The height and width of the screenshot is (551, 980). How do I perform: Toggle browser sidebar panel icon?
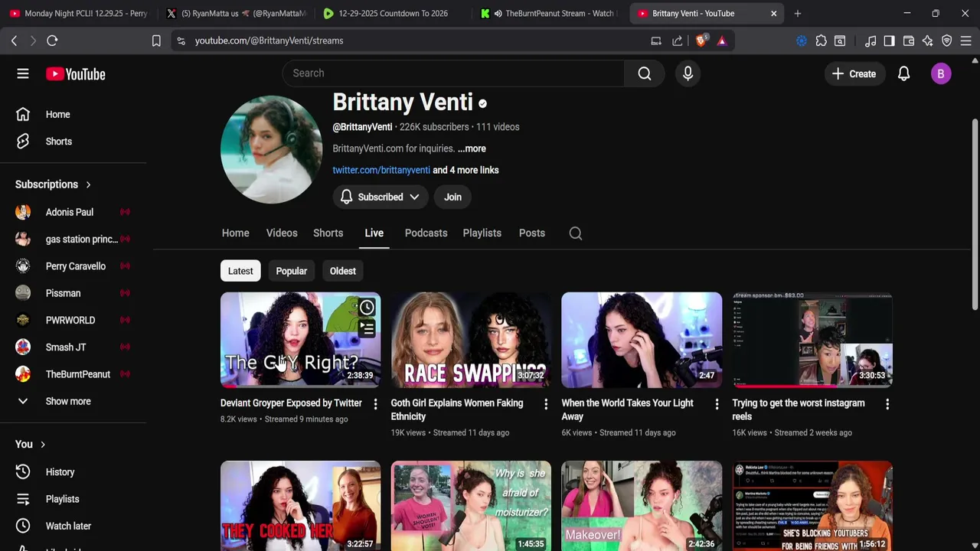click(x=889, y=41)
